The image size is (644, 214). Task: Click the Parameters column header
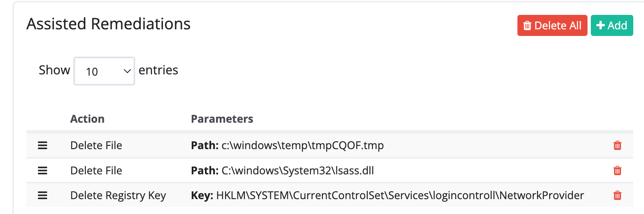click(222, 119)
